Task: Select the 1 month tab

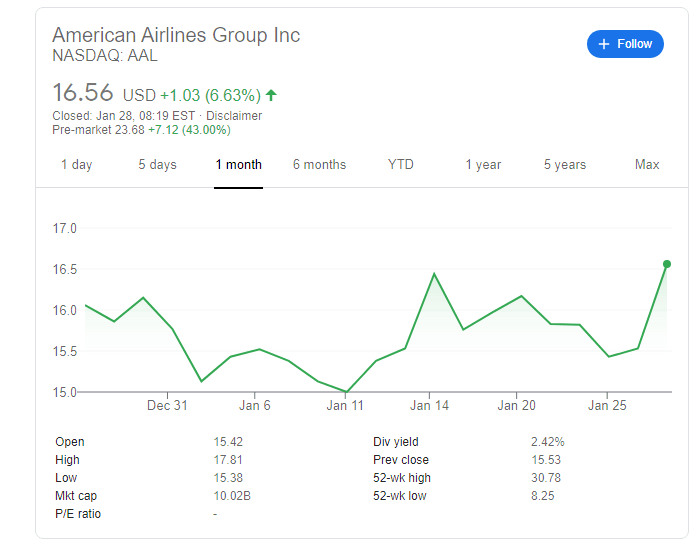Action: (239, 164)
